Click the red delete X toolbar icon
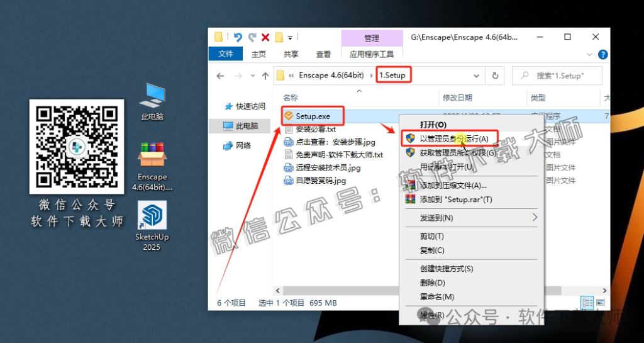644x343 pixels. [x=265, y=38]
